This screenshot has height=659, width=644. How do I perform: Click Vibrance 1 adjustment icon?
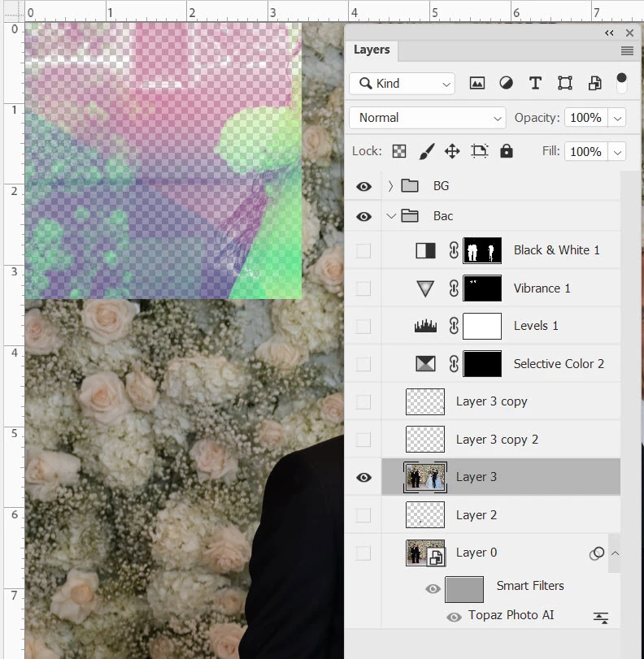click(425, 288)
